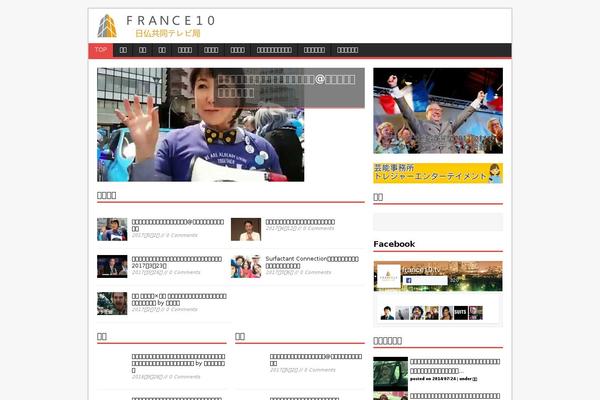Open the dark news studio article thumbnail
This screenshot has height=400, width=600.
click(x=112, y=266)
